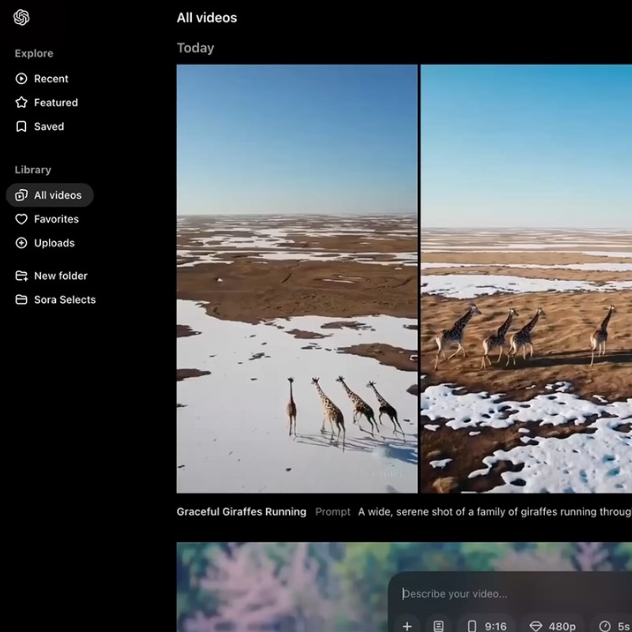Click the Featured star icon
Viewport: 632px width, 632px height.
coord(21,102)
